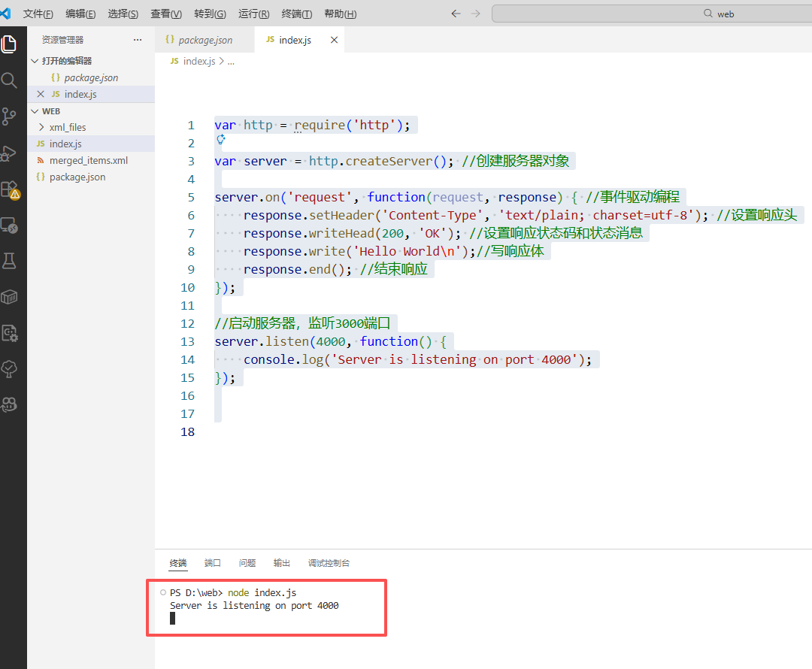Close index.js in the open editors list
The width and height of the screenshot is (812, 669).
click(41, 94)
